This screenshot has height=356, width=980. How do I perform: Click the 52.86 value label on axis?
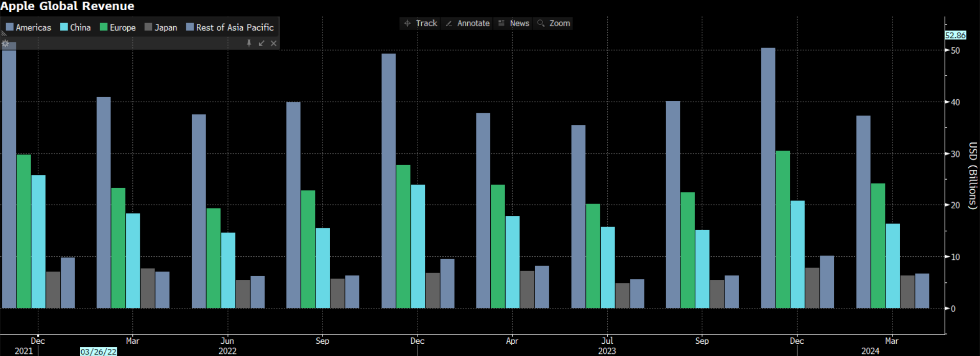(x=955, y=35)
